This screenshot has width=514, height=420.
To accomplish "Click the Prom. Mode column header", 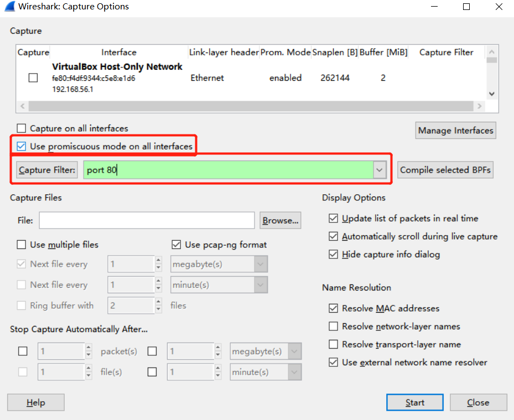I will 285,52.
